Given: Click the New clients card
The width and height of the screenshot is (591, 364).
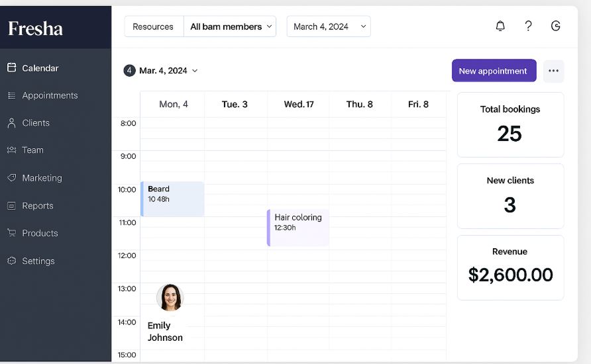Looking at the screenshot, I should (510, 196).
